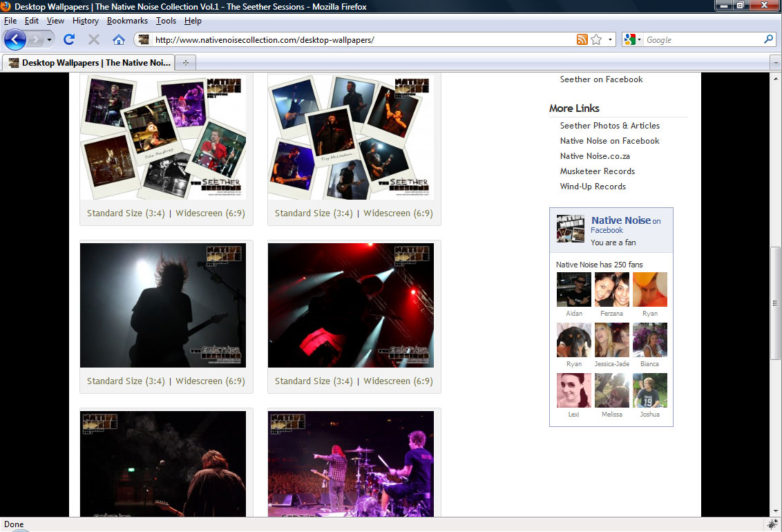Click the scrollbar up arrow
Screen dimensions: 782x532
[775, 79]
